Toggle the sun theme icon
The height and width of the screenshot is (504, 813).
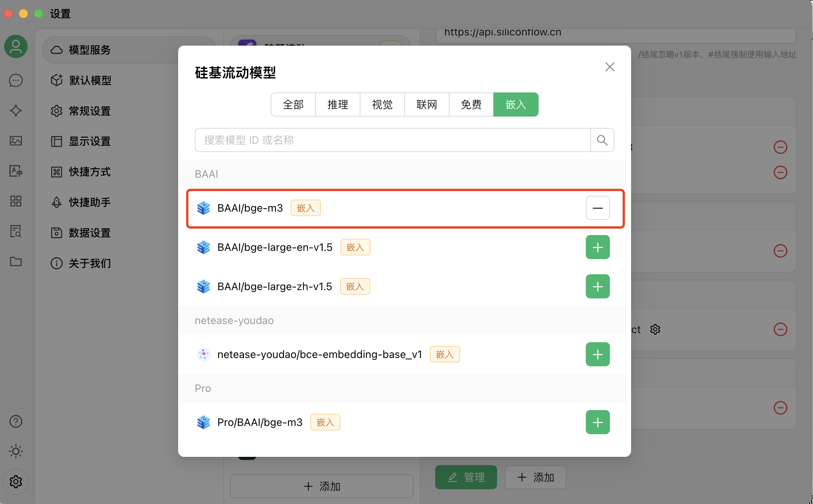tap(16, 451)
